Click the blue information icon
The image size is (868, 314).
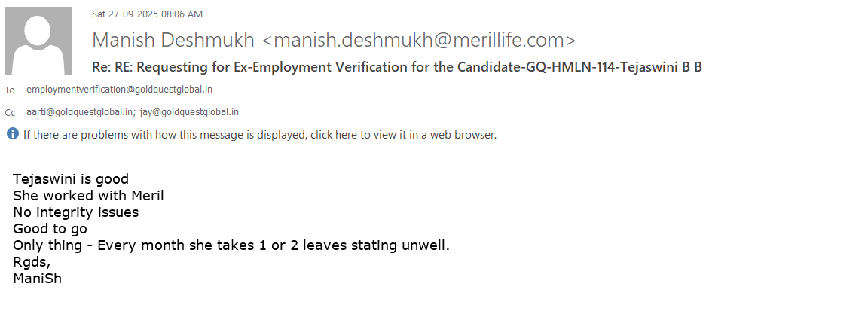(13, 134)
